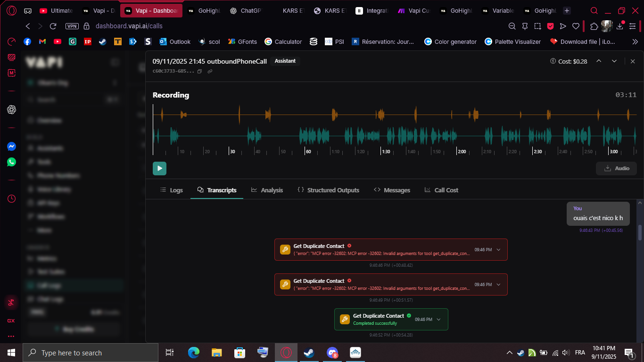Open the Windows Start menu

pyautogui.click(x=11, y=353)
